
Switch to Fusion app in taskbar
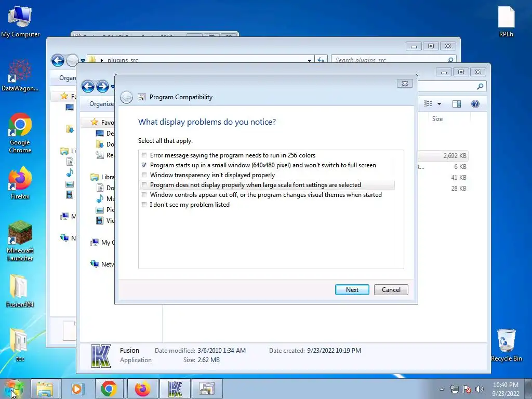pyautogui.click(x=175, y=389)
